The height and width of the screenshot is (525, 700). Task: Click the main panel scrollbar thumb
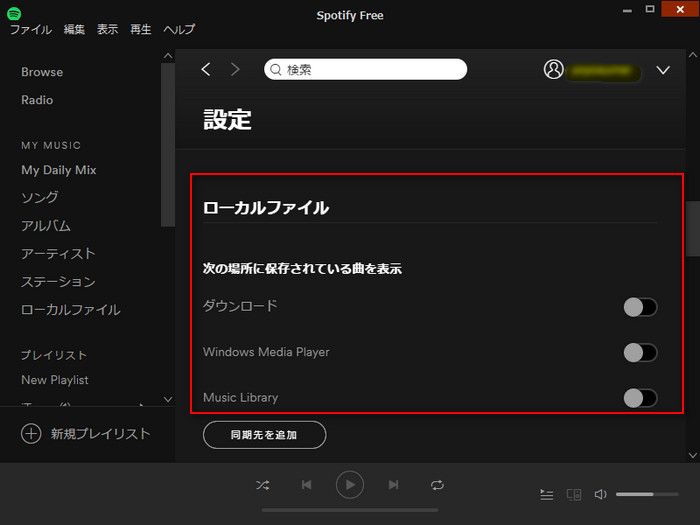pyautogui.click(x=692, y=228)
